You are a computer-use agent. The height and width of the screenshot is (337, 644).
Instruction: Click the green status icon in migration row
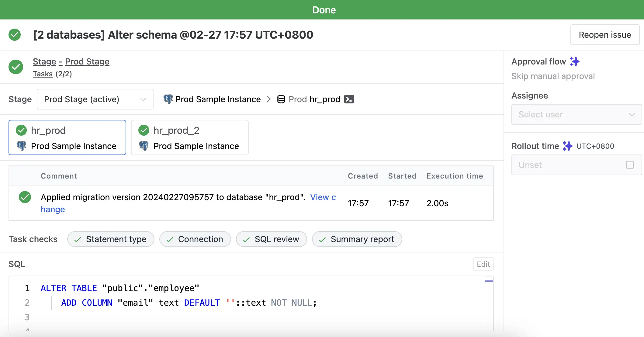coord(25,197)
